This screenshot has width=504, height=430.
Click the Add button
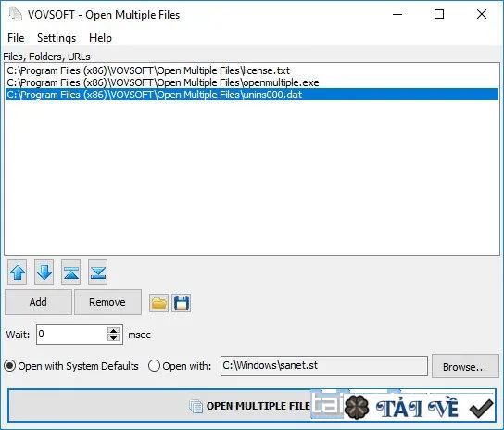pyautogui.click(x=38, y=302)
